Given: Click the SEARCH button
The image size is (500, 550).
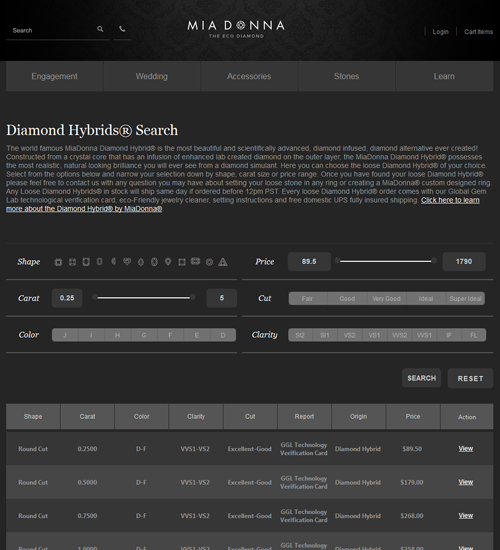Looking at the screenshot, I should (x=421, y=378).
